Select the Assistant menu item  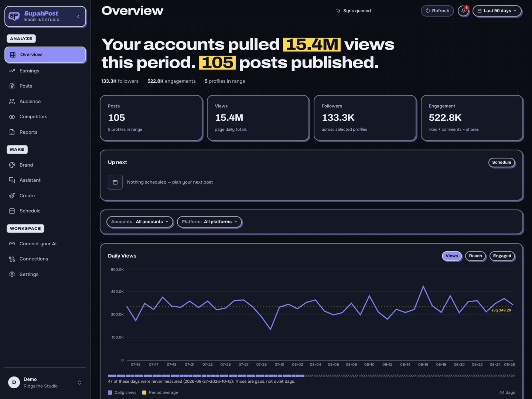(45, 180)
